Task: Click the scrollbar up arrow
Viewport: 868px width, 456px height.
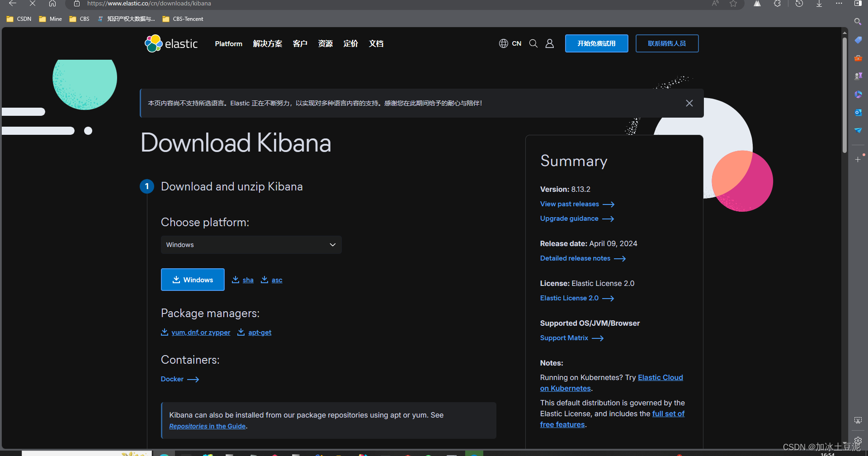Action: point(844,32)
